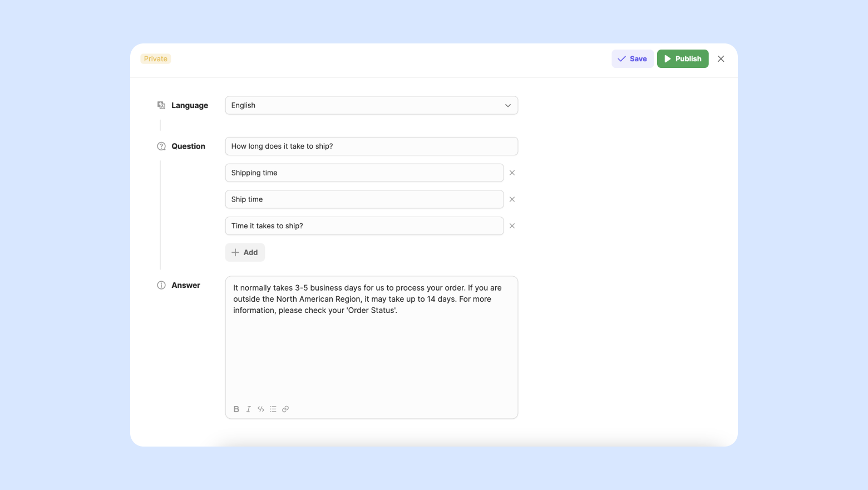The height and width of the screenshot is (490, 868).
Task: Remove the 'Ship time' question variant
Action: pyautogui.click(x=512, y=199)
